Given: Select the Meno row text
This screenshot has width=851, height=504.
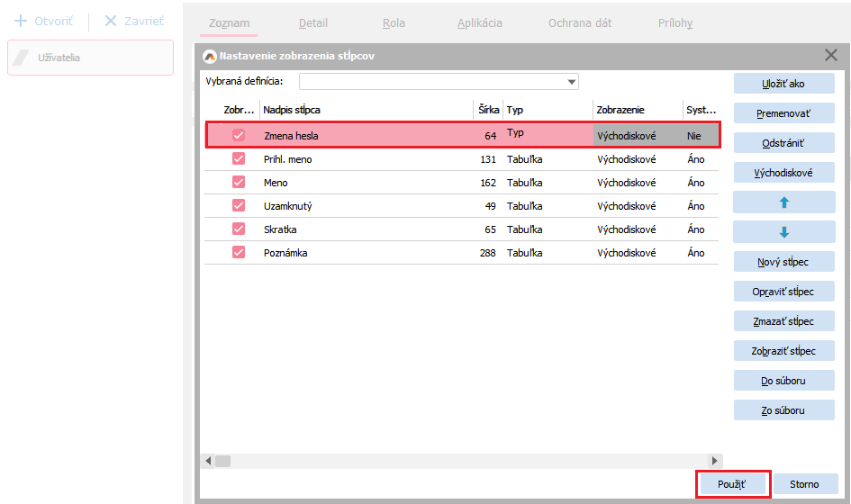Looking at the screenshot, I should tap(276, 183).
